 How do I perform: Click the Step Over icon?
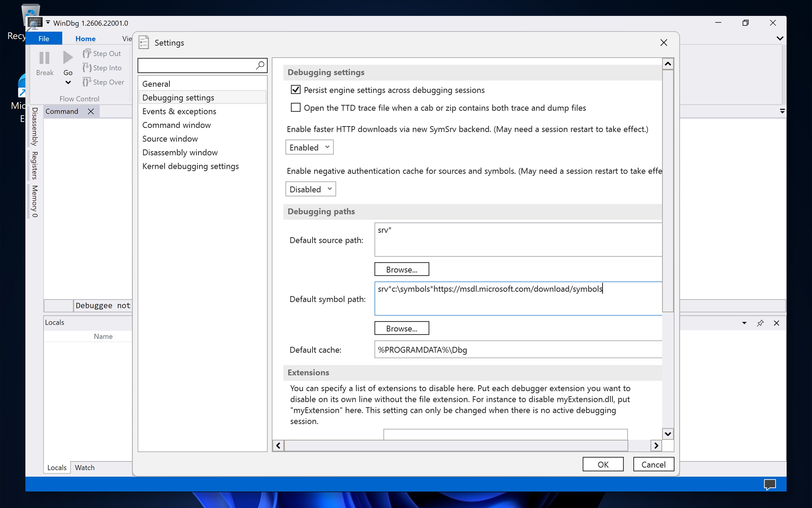click(x=87, y=82)
